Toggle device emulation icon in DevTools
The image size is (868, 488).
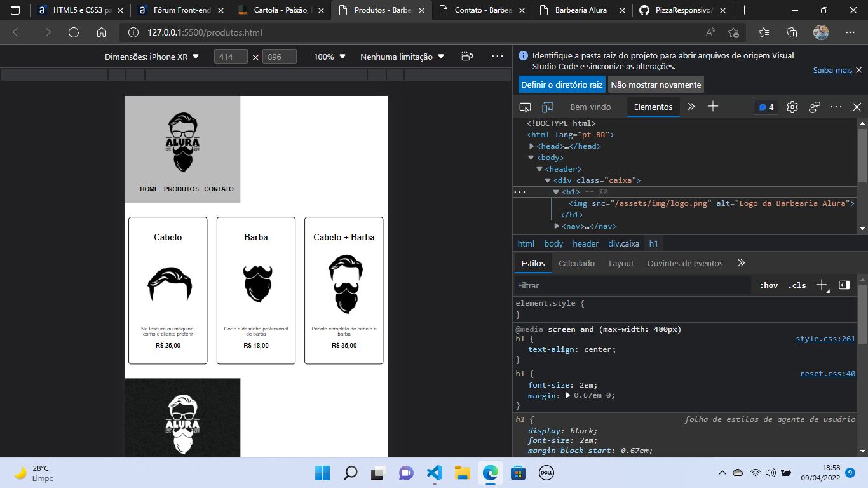coord(548,107)
